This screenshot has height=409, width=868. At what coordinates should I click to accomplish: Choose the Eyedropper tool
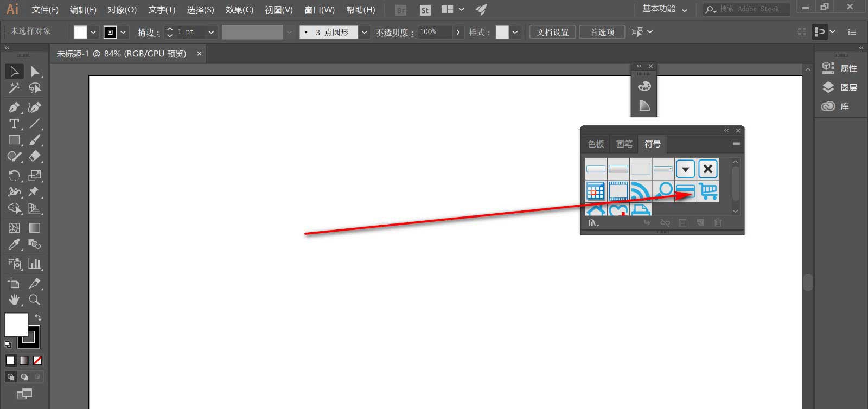[x=14, y=245]
